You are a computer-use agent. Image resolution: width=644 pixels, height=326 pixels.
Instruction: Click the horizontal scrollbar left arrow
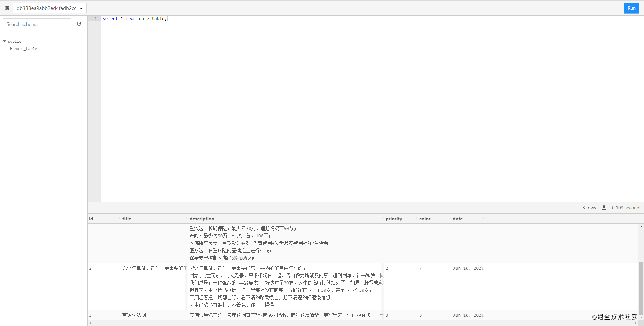coord(90,323)
